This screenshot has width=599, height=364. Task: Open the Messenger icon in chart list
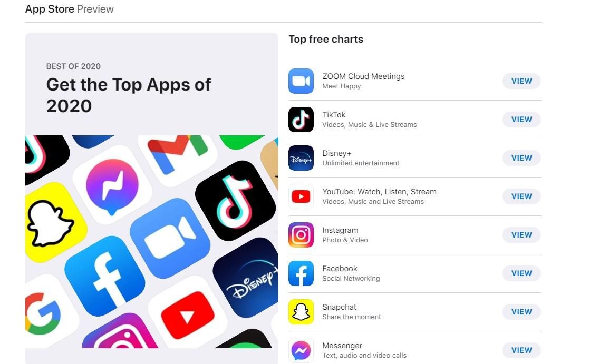point(301,350)
